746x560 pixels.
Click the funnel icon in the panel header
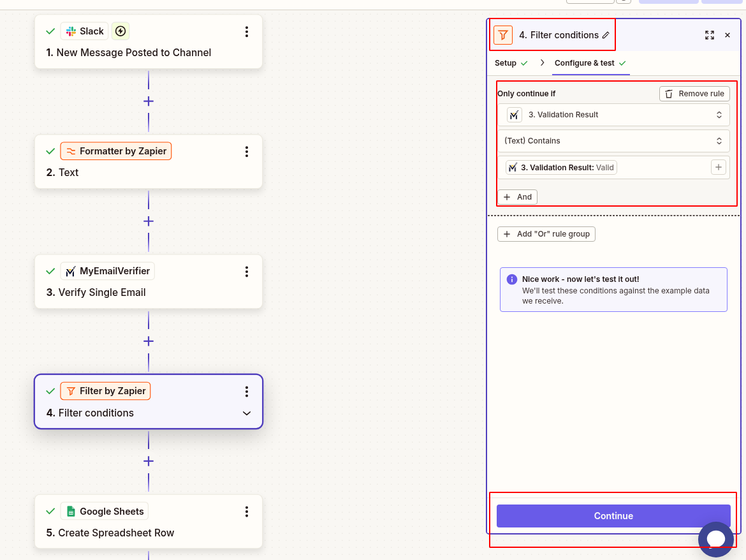[x=502, y=35]
